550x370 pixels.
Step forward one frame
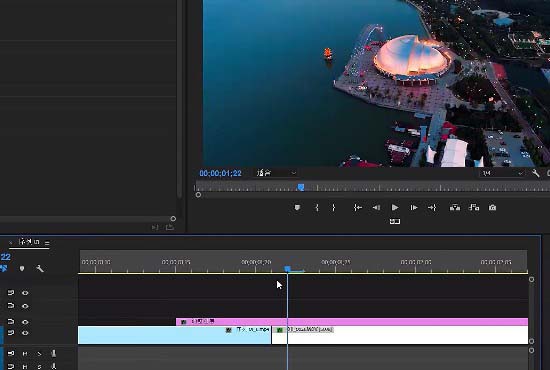[x=414, y=208]
